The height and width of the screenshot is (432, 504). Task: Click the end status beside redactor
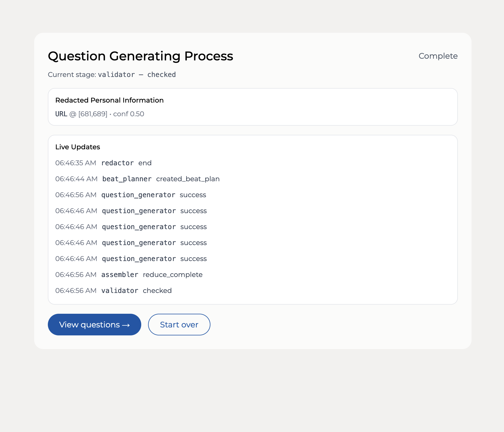pyautogui.click(x=145, y=163)
